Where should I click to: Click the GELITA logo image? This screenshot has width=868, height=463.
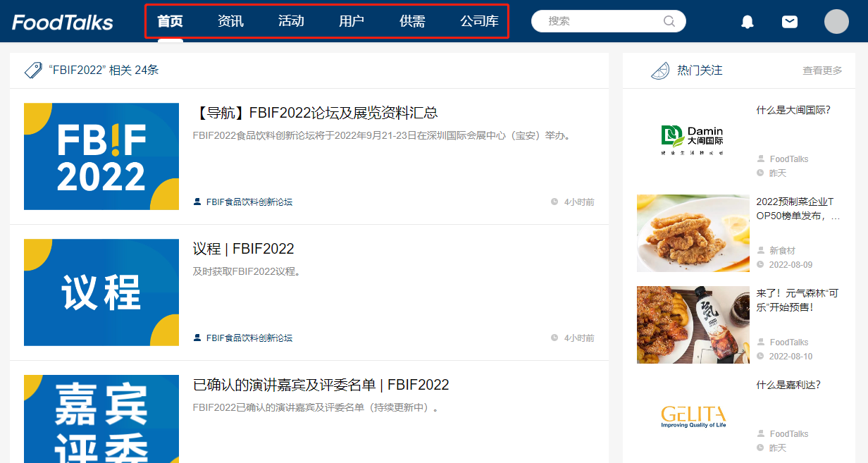point(693,416)
